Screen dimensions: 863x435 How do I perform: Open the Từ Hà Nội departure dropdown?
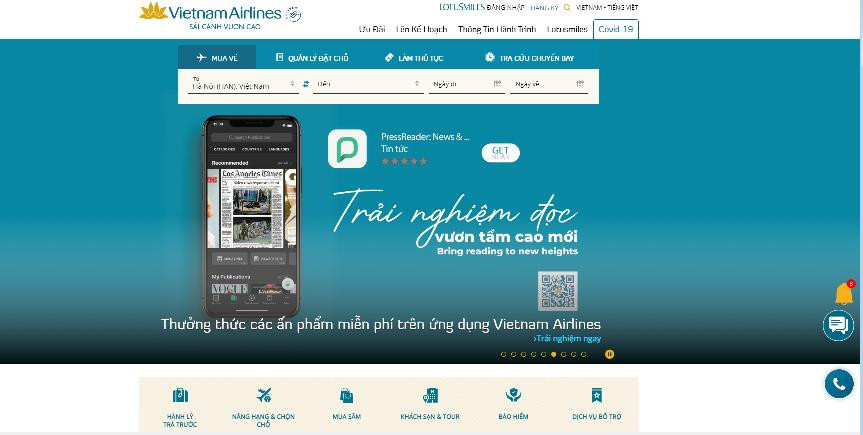tap(243, 84)
